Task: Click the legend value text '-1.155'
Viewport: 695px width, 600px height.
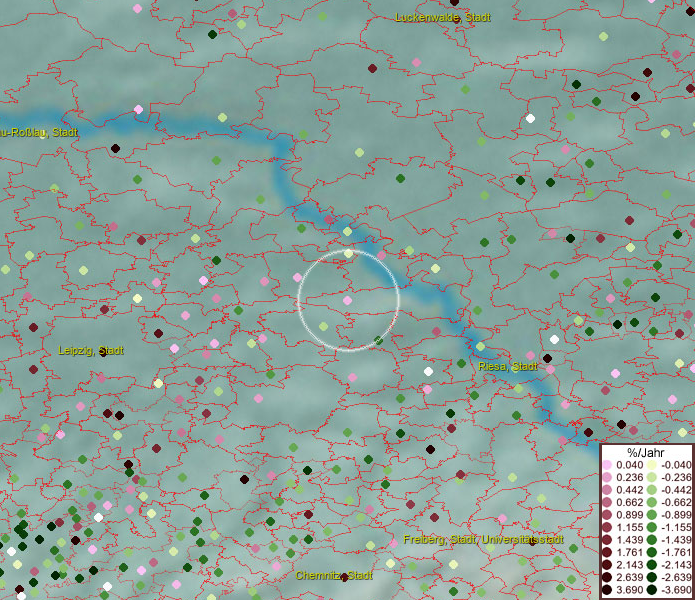Action: point(676,527)
